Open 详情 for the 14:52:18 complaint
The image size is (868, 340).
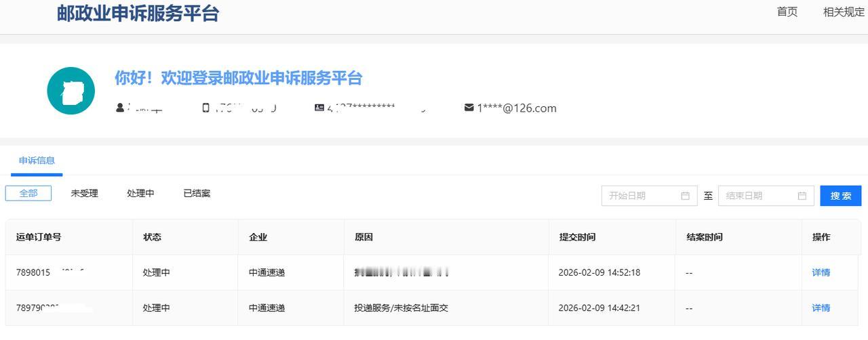point(821,272)
